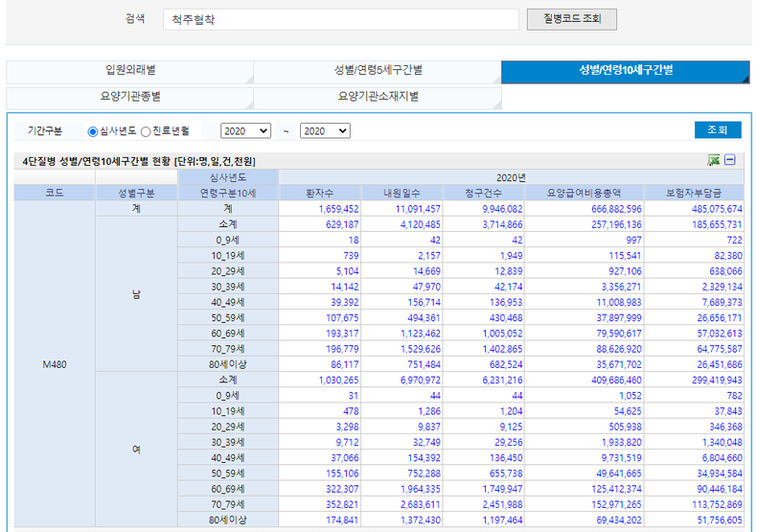The image size is (757, 532).
Task: Select the 심사년도 radio button
Action: pyautogui.click(x=93, y=131)
